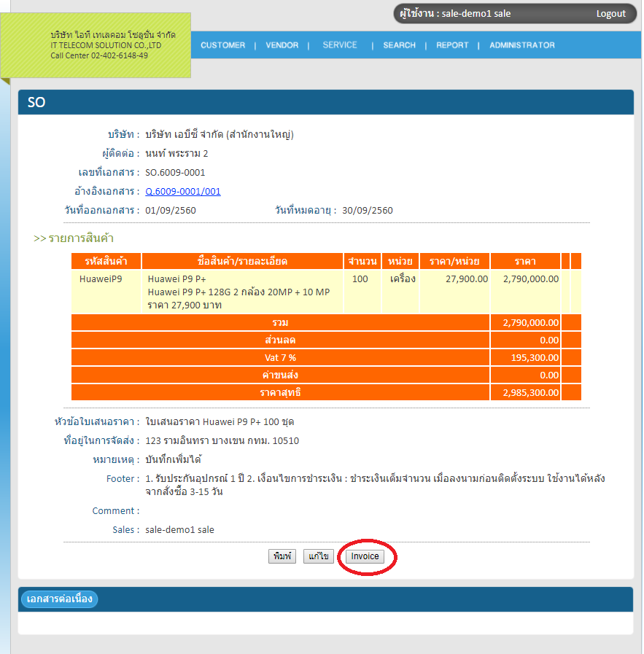Click the ชื่อสินค้า/รายละเอียด column header
The width and height of the screenshot is (644, 654).
[242, 262]
